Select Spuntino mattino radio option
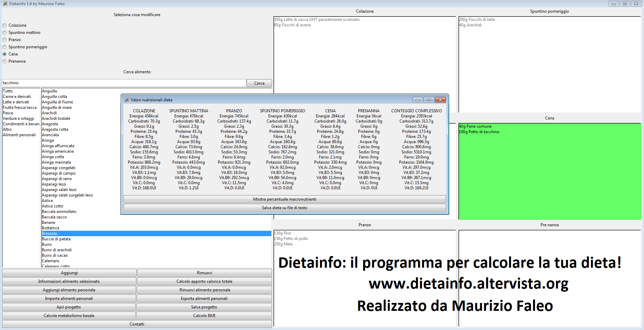Viewport: 644px width, 330px height. [x=5, y=33]
